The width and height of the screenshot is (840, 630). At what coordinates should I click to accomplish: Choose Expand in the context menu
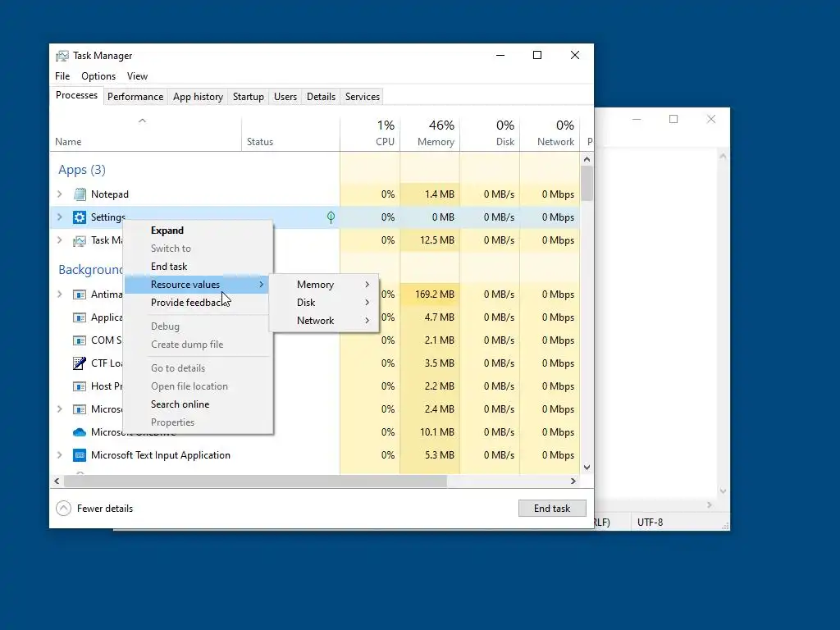(x=199, y=231)
